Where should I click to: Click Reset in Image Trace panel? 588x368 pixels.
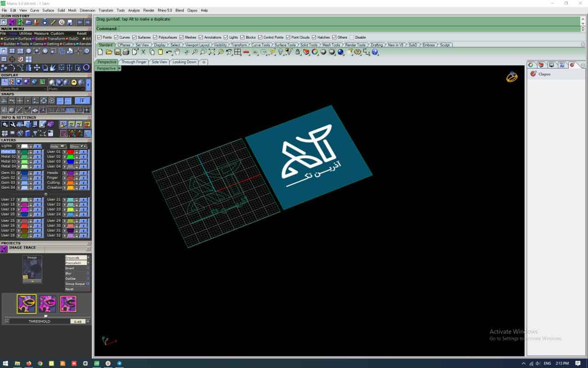click(x=69, y=289)
